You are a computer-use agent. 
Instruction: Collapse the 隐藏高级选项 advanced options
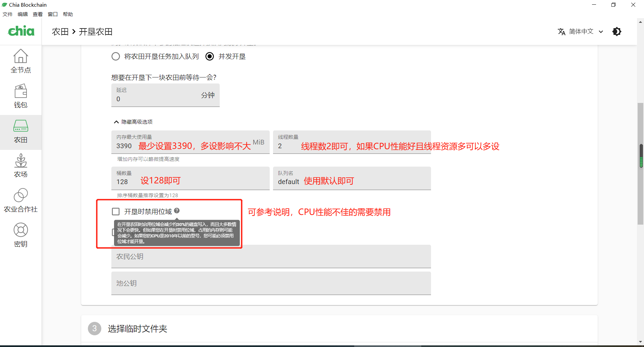pos(133,122)
